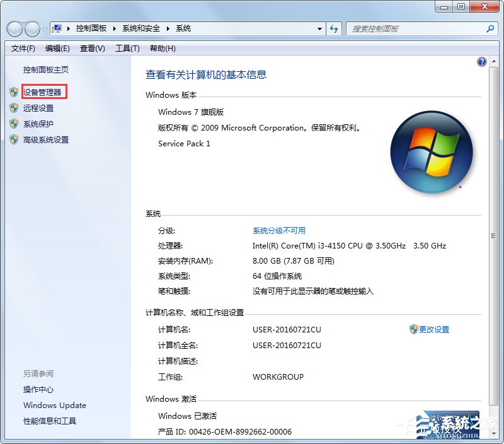The height and width of the screenshot is (444, 504).
Task: Click the back navigation arrow button
Action: coord(14,28)
